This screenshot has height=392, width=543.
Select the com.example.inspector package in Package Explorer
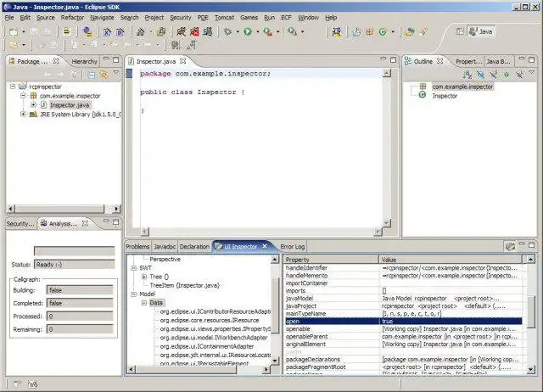(70, 96)
